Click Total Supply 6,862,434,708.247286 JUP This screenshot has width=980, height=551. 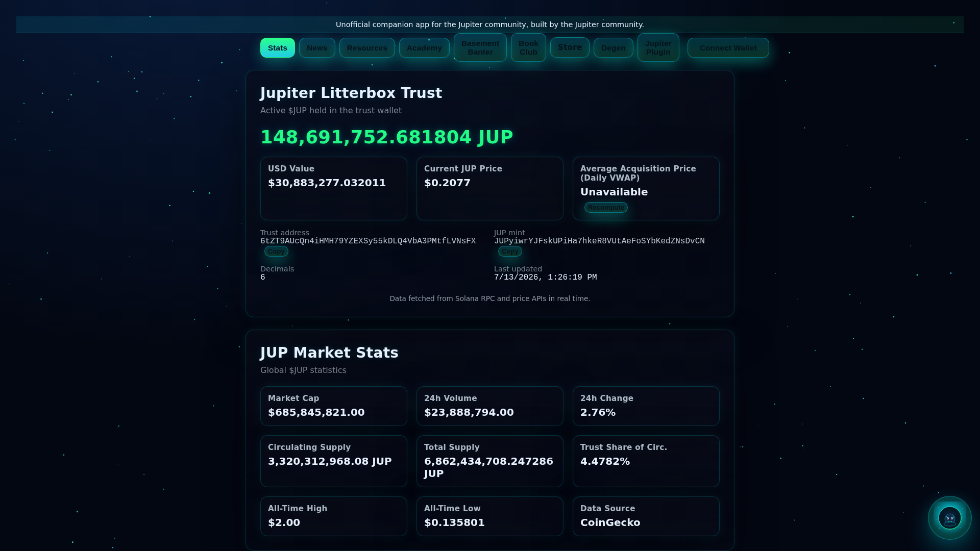point(488,467)
